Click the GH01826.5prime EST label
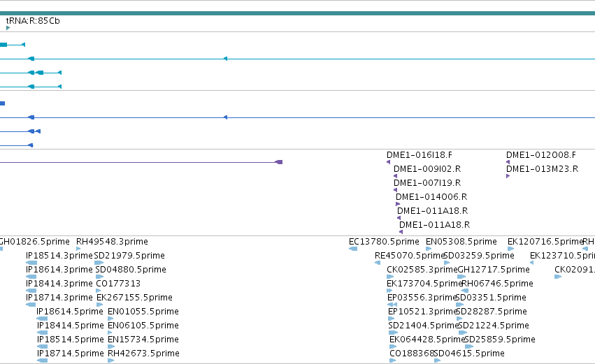Screen dimensions: 595x364 (34, 242)
